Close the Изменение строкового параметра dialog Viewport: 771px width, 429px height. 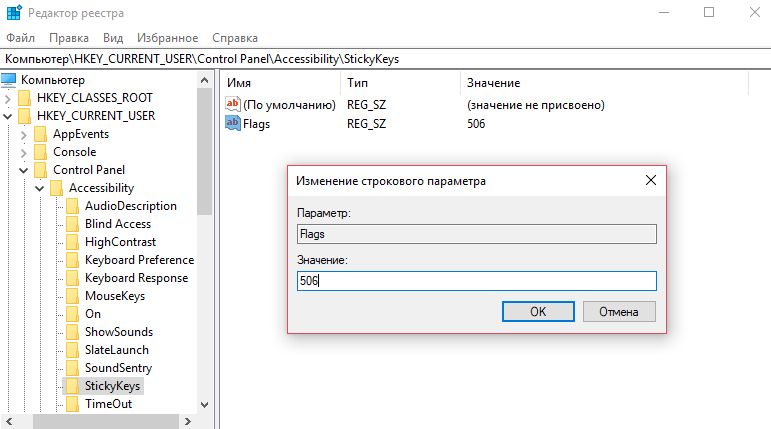click(651, 181)
